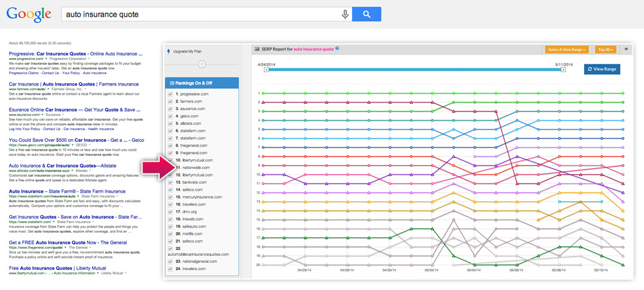The width and height of the screenshot is (644, 290).
Task: Toggle the bankrate.com ranking checkbox
Action: (x=170, y=182)
